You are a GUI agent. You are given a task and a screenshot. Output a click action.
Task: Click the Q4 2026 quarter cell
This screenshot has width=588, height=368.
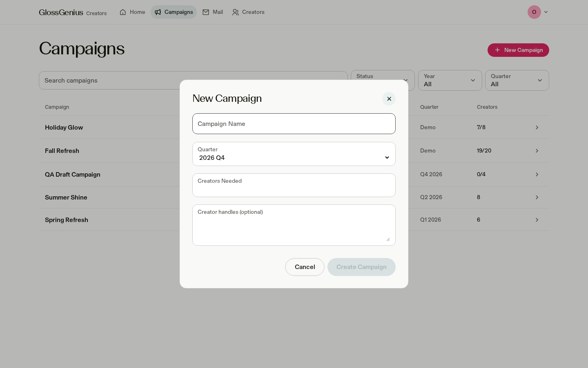point(431,175)
